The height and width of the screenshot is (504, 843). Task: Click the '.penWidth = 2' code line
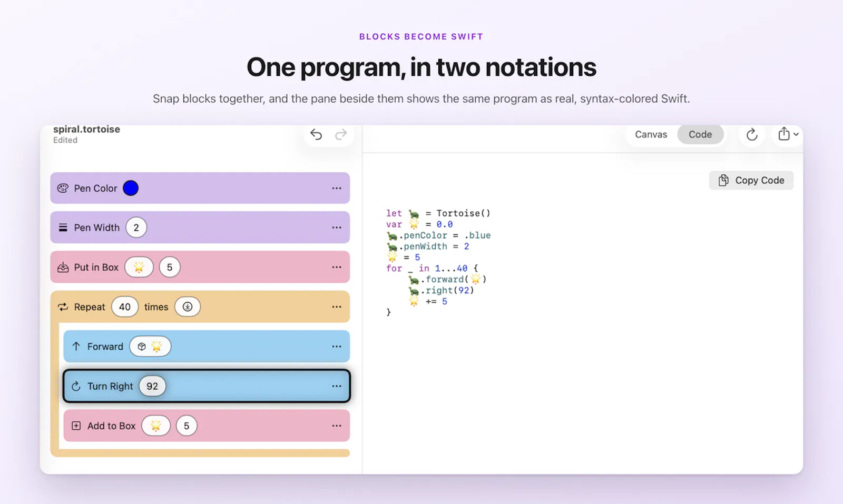coord(428,246)
